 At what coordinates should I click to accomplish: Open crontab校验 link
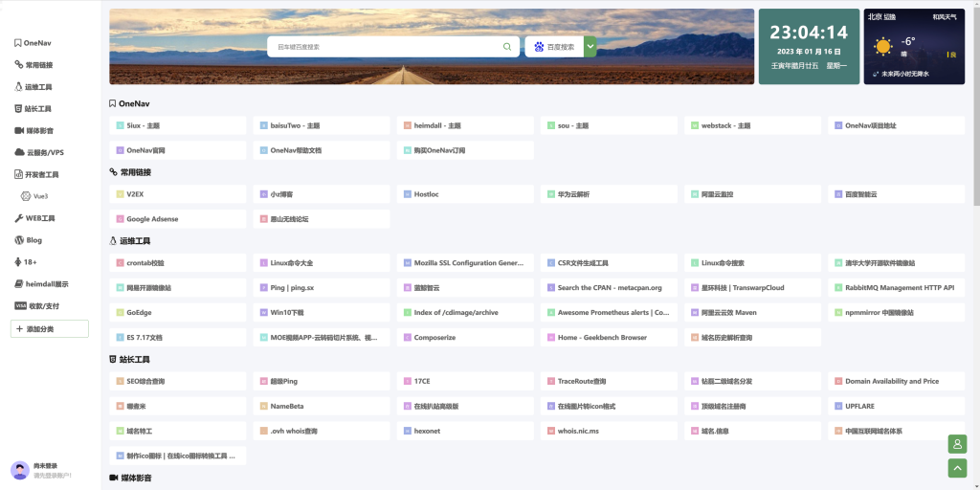pyautogui.click(x=177, y=263)
